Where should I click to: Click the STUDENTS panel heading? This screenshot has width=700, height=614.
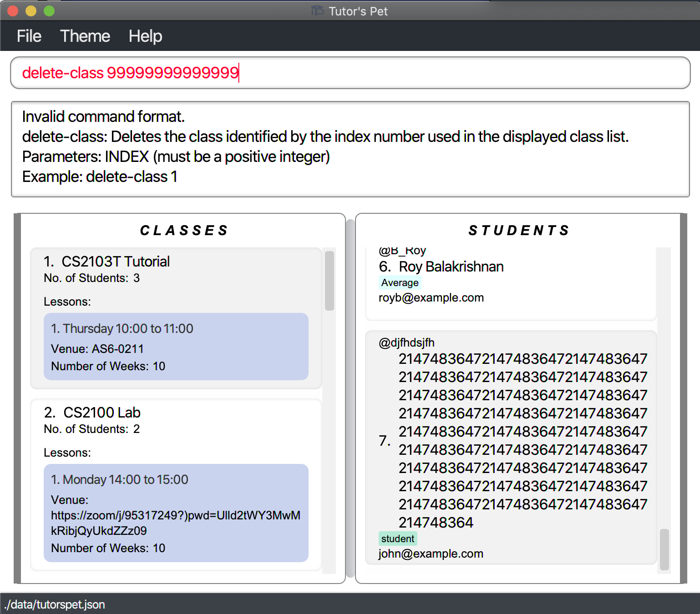[519, 231]
